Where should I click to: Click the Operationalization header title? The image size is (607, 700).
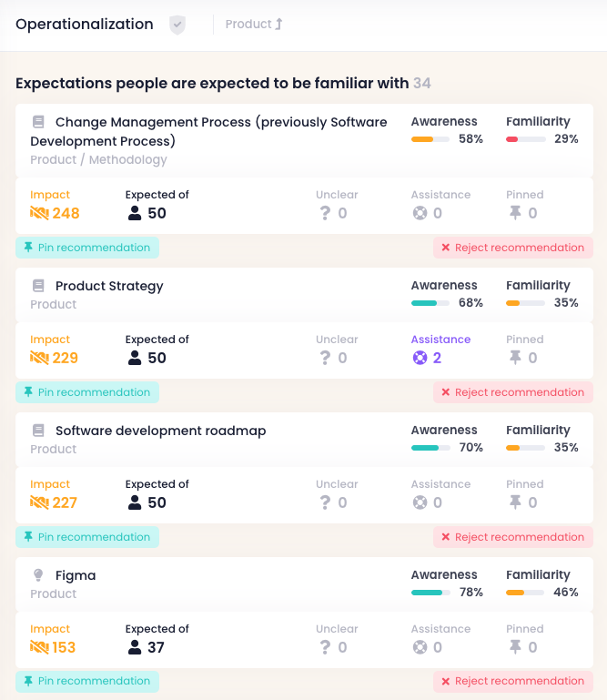pos(85,25)
